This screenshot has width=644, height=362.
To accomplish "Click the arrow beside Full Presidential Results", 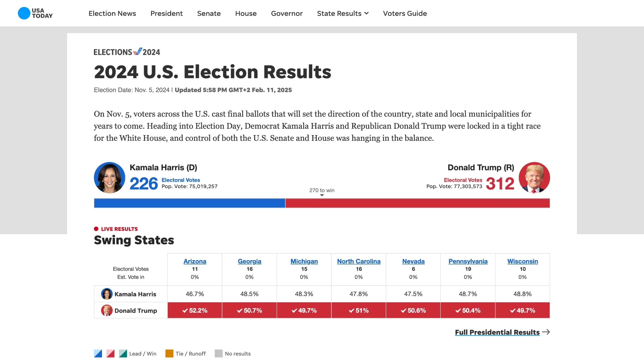I will tap(546, 332).
